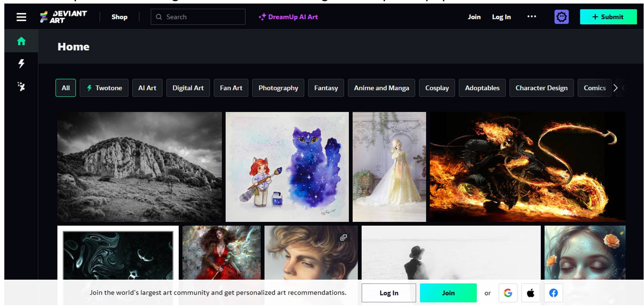Viewport: 644px width, 306px height.
Task: Select the Digital Art category
Action: click(188, 88)
